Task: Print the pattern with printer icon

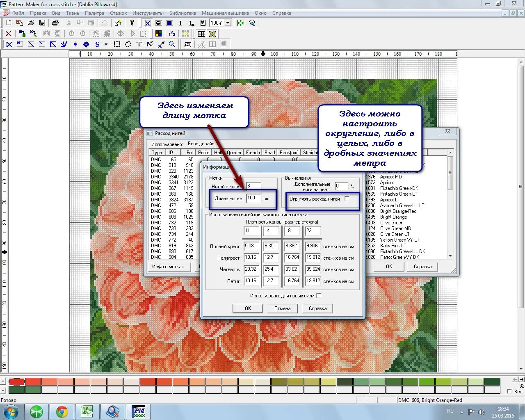Action: [55, 23]
